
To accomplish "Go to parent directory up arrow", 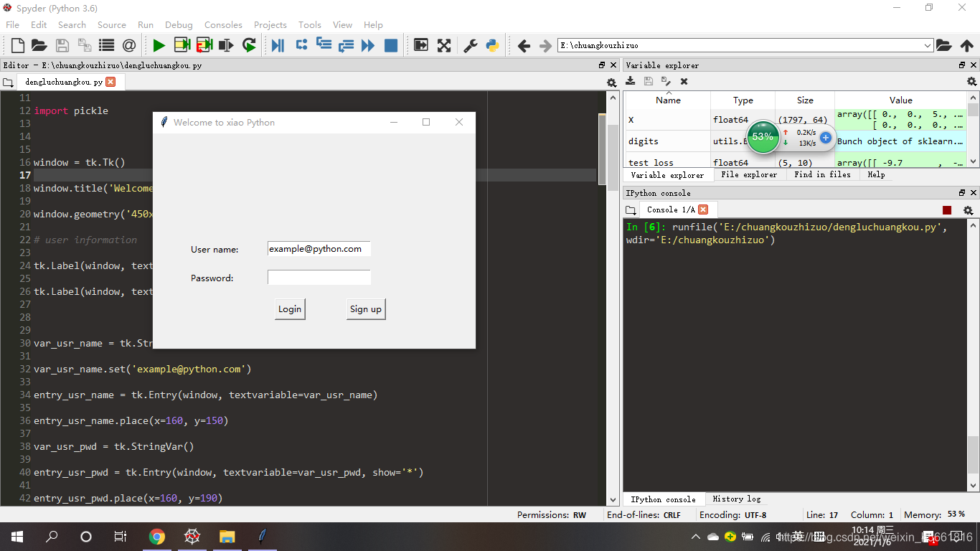I will (966, 46).
